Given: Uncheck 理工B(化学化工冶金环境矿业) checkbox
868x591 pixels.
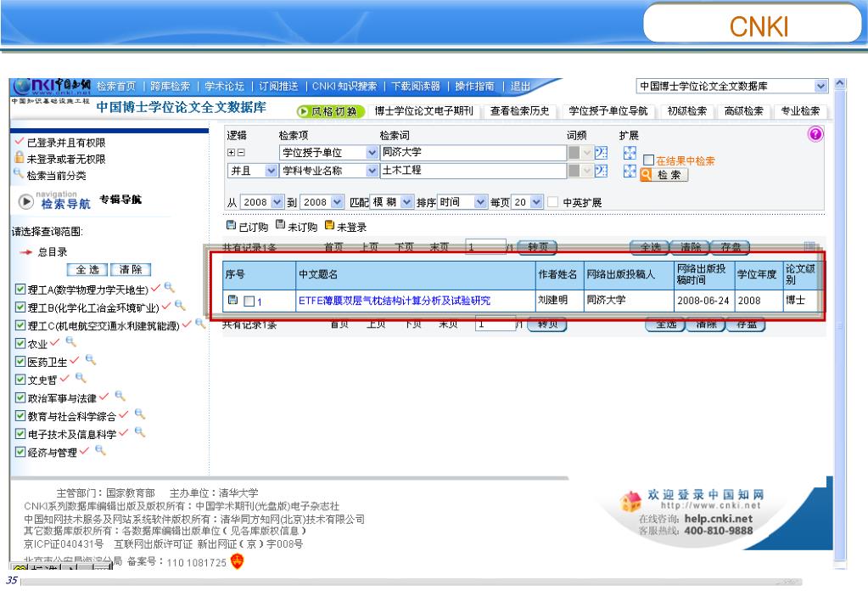Looking at the screenshot, I should (20, 307).
